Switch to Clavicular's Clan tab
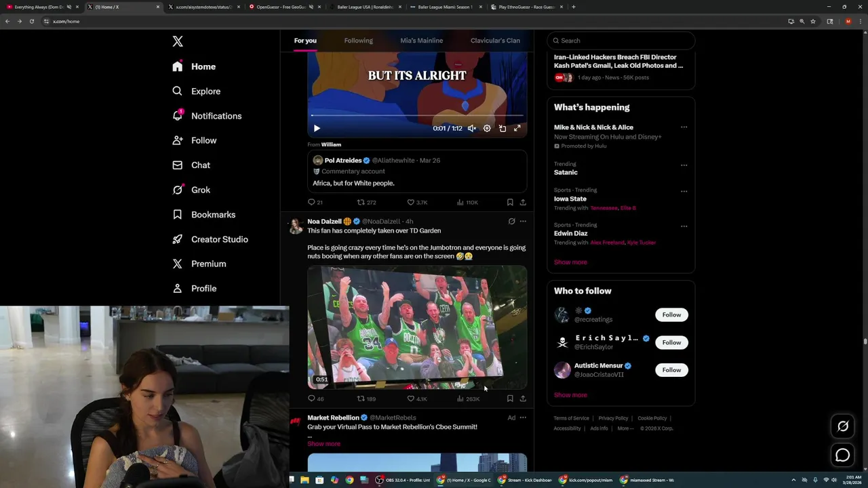Viewport: 868px width, 488px height. tap(495, 41)
